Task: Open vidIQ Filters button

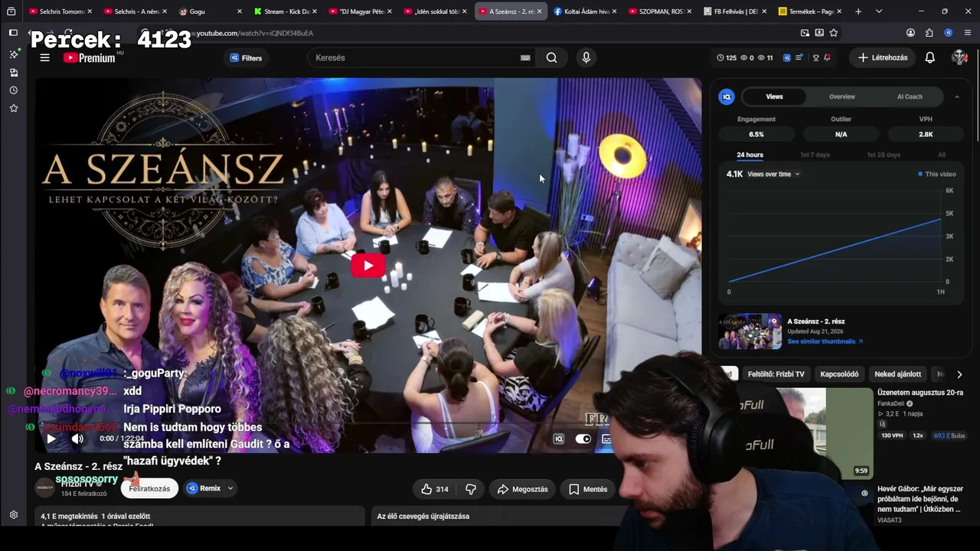Action: point(246,57)
